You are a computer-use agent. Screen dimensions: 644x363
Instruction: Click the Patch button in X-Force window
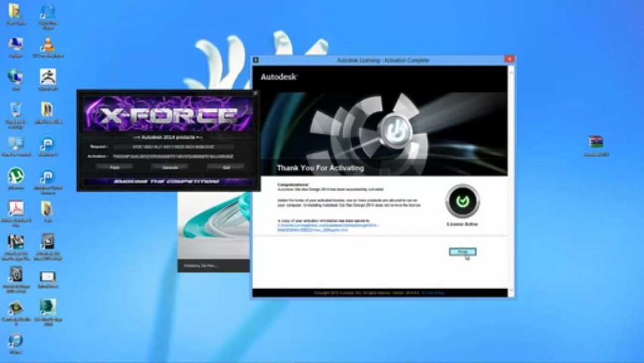pyautogui.click(x=114, y=167)
